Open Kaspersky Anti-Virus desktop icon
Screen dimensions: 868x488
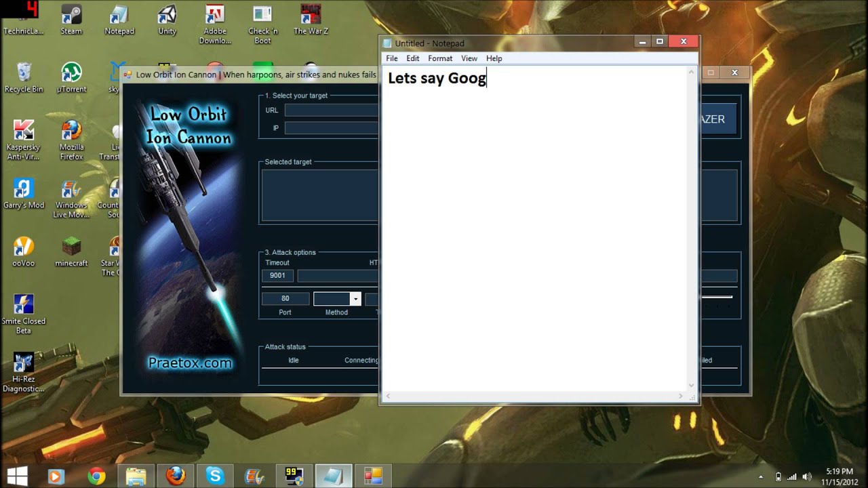pos(24,140)
